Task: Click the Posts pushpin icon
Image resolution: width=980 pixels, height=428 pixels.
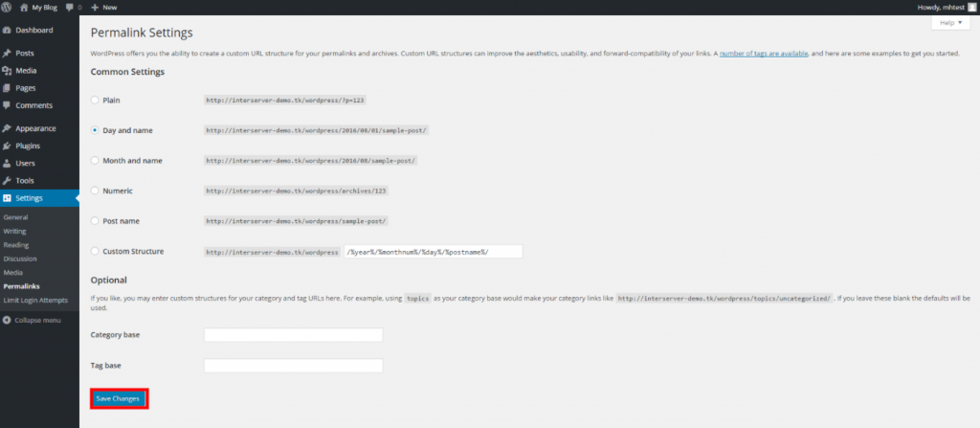Action: coord(7,54)
